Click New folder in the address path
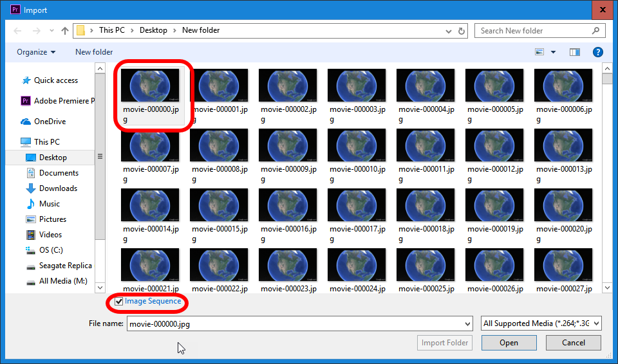618x364 pixels. 201,30
